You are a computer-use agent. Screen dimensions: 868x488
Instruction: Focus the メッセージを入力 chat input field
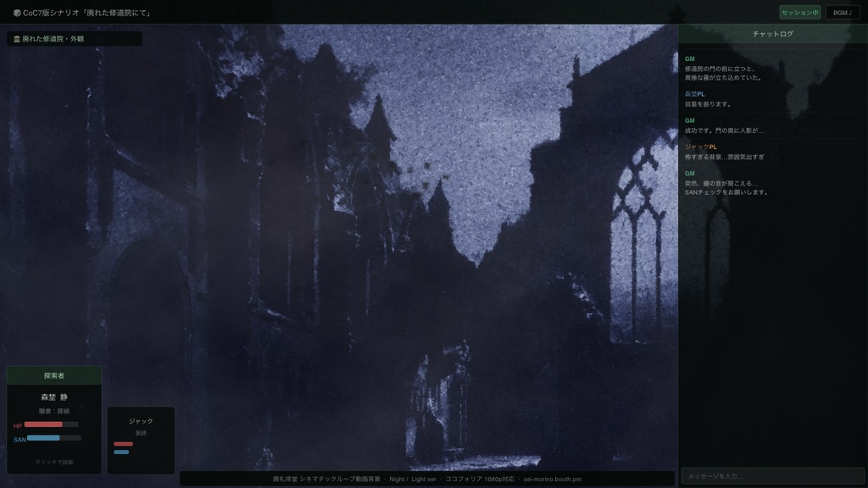tap(773, 476)
